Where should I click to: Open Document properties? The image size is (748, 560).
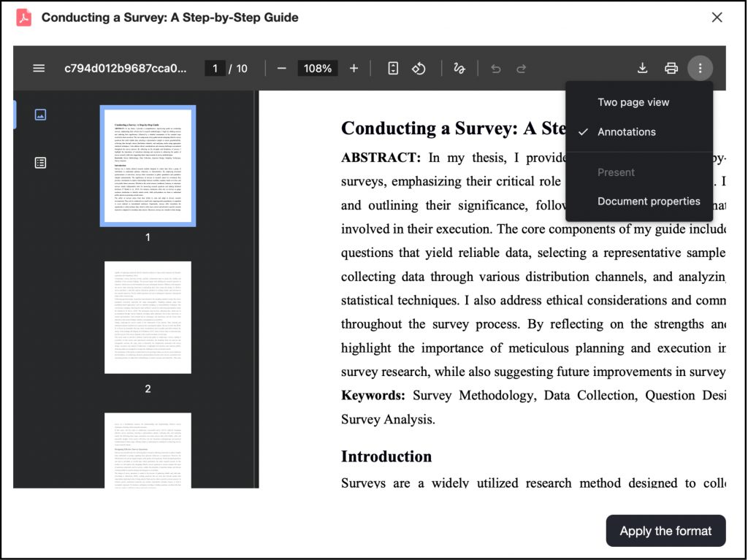coord(638,202)
